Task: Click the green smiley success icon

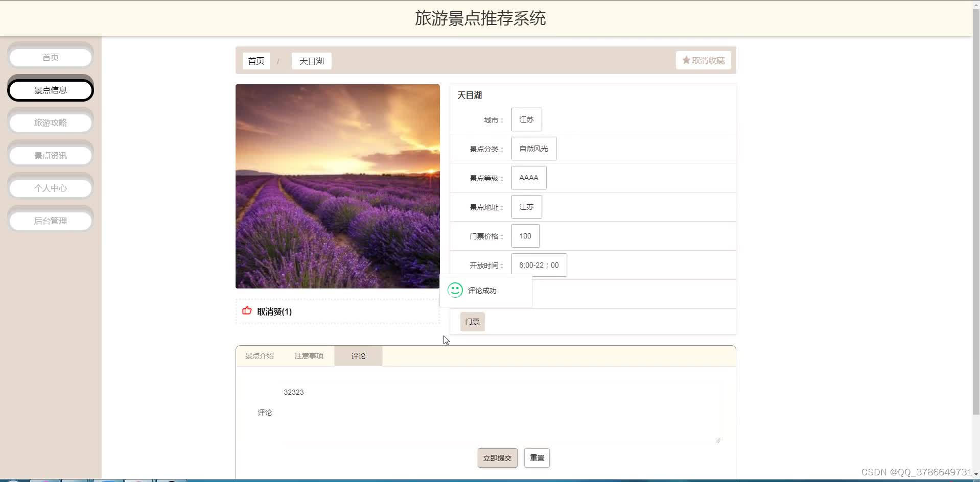Action: (x=455, y=290)
